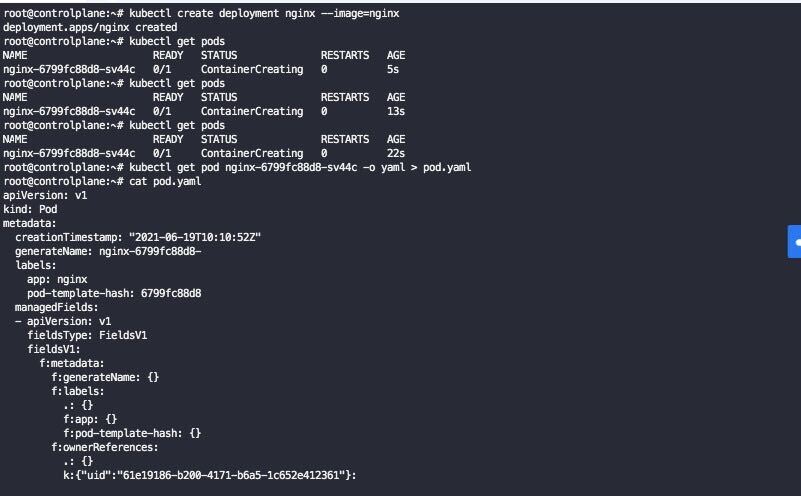This screenshot has height=496, width=801.
Task: Click the pod row showing age 13s
Action: [200, 111]
